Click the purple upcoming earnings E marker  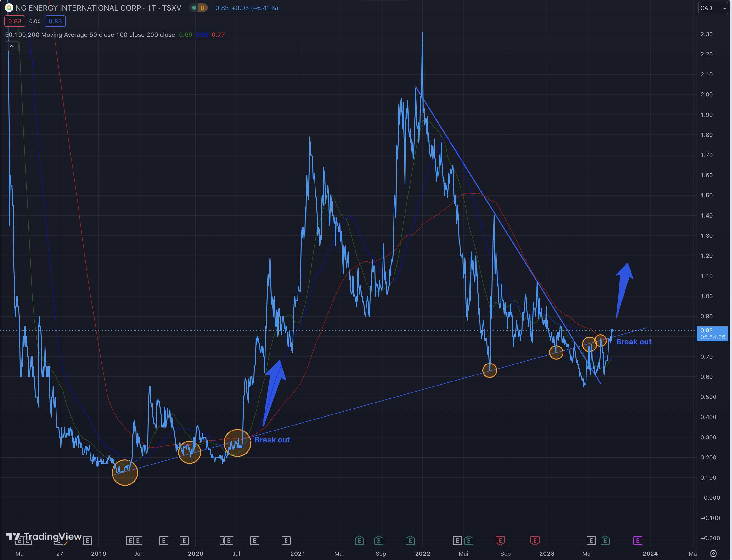click(637, 540)
